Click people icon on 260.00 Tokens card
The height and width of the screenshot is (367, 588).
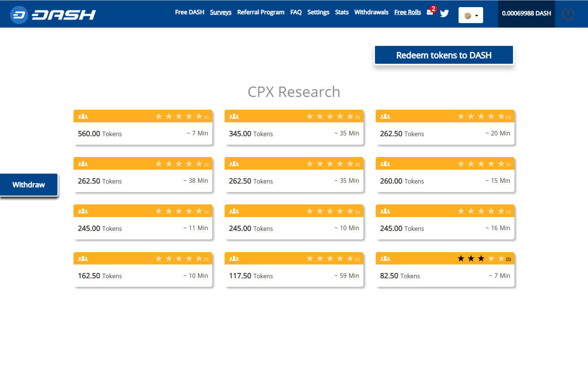pos(385,164)
